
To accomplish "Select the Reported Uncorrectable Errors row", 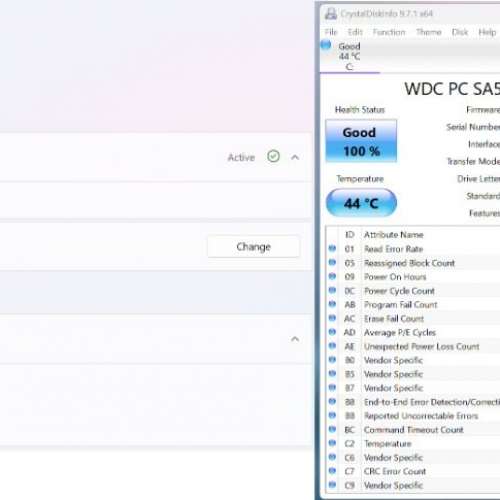I will coord(413,416).
